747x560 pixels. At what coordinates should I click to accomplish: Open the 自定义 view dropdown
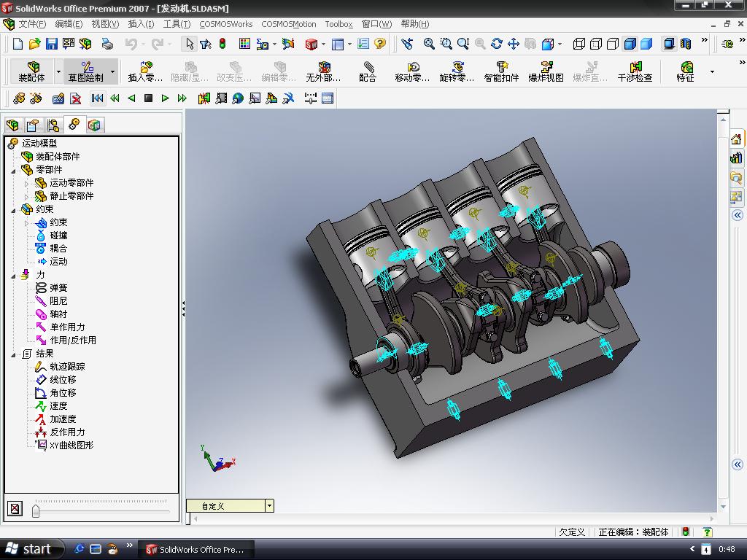(x=270, y=506)
